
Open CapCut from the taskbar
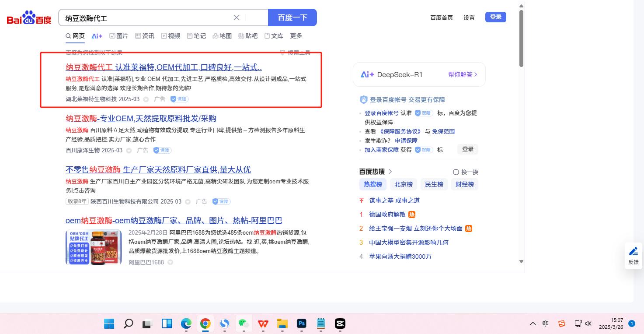point(340,323)
